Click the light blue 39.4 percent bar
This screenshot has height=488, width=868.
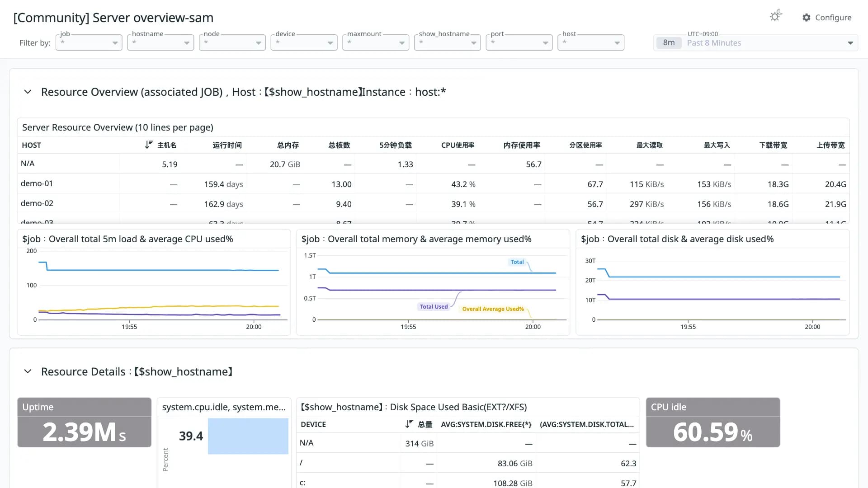click(x=248, y=436)
